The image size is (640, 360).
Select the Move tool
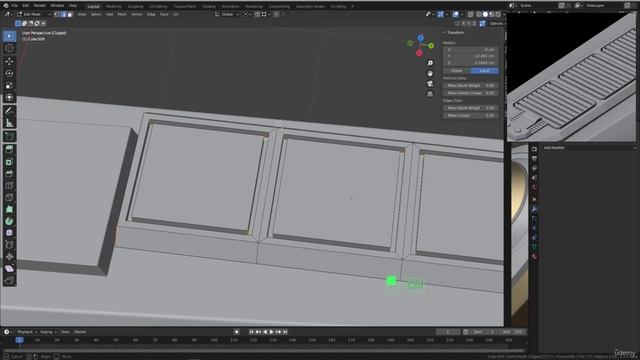point(9,61)
